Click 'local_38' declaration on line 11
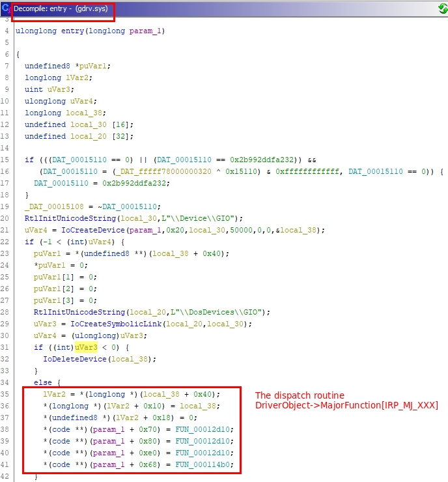This screenshot has width=448, height=482. tap(84, 113)
